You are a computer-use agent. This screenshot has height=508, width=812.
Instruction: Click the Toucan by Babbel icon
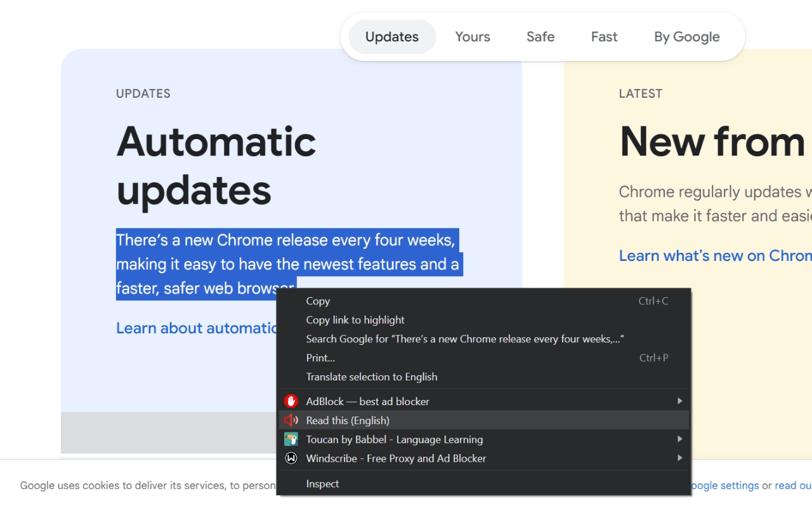click(291, 439)
